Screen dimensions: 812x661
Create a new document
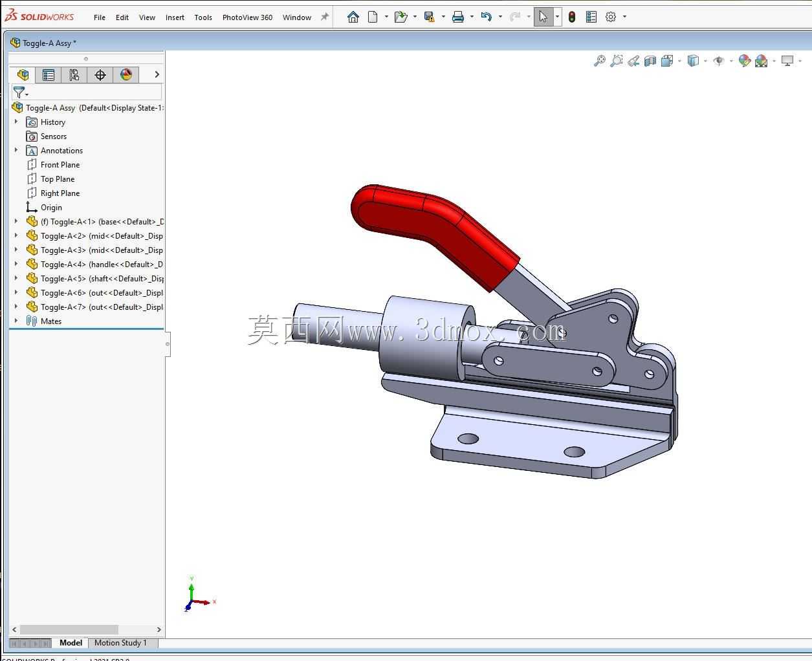(373, 17)
